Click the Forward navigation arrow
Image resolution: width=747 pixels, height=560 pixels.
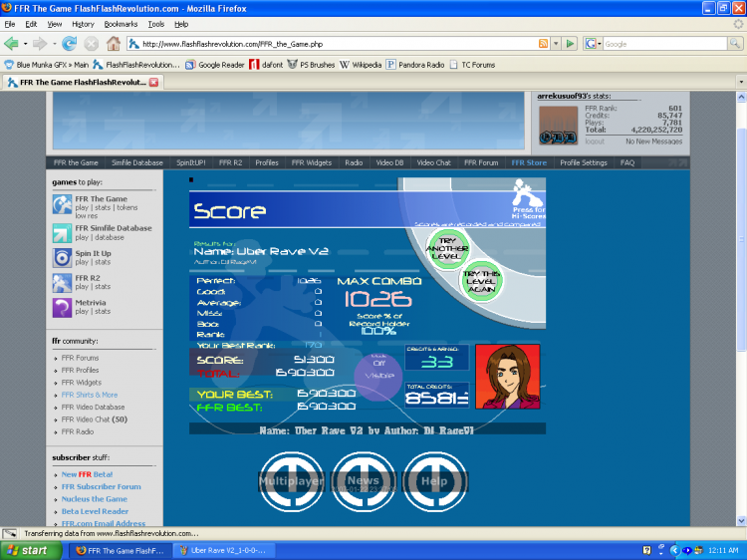[x=40, y=44]
